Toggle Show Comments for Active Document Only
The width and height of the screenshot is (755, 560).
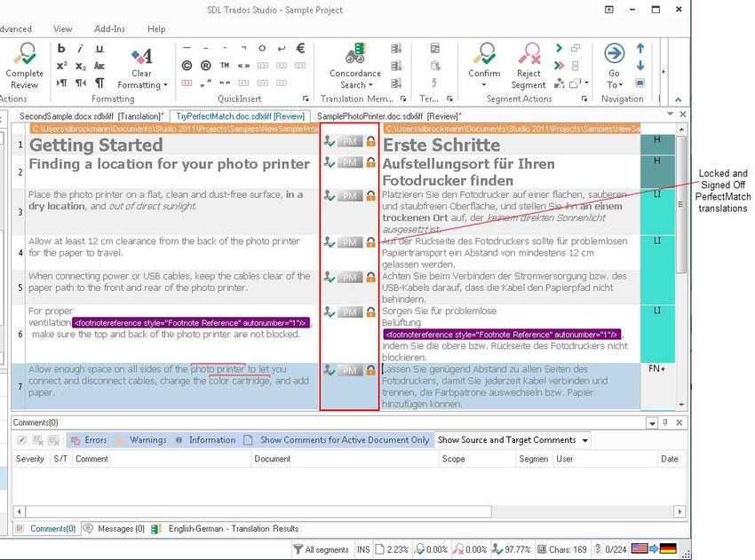click(x=337, y=439)
